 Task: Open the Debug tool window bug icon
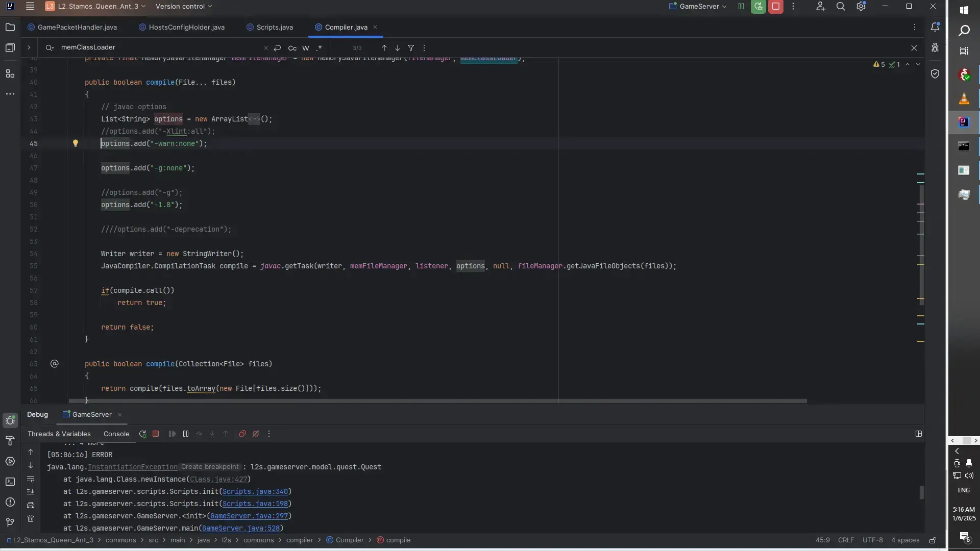click(10, 420)
